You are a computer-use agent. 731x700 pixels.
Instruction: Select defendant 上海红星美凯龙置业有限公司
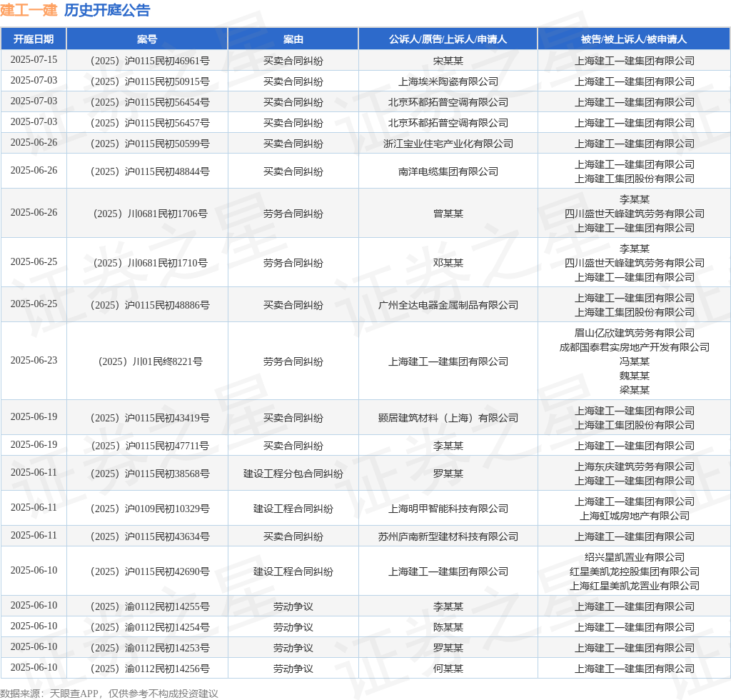pyautogui.click(x=634, y=586)
